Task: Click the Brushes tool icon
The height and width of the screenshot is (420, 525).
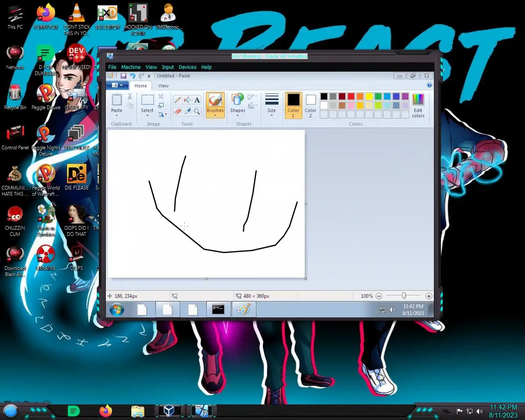Action: pyautogui.click(x=215, y=100)
